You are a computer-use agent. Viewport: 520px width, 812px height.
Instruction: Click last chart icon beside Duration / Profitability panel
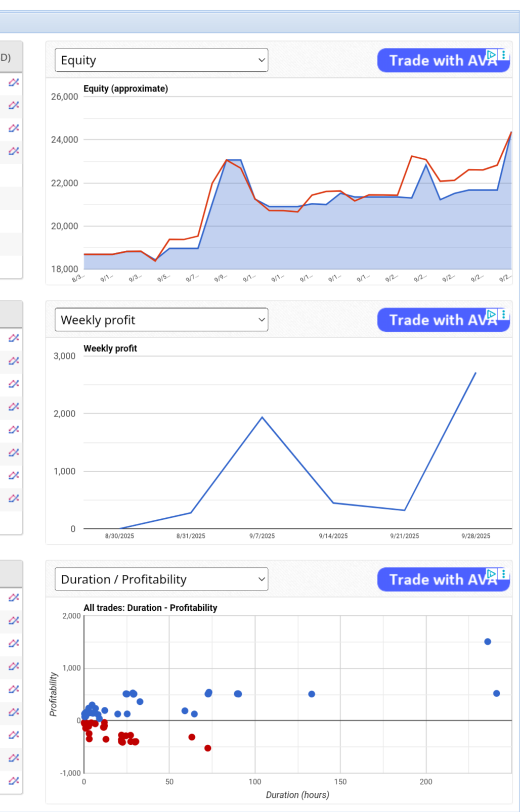14,780
